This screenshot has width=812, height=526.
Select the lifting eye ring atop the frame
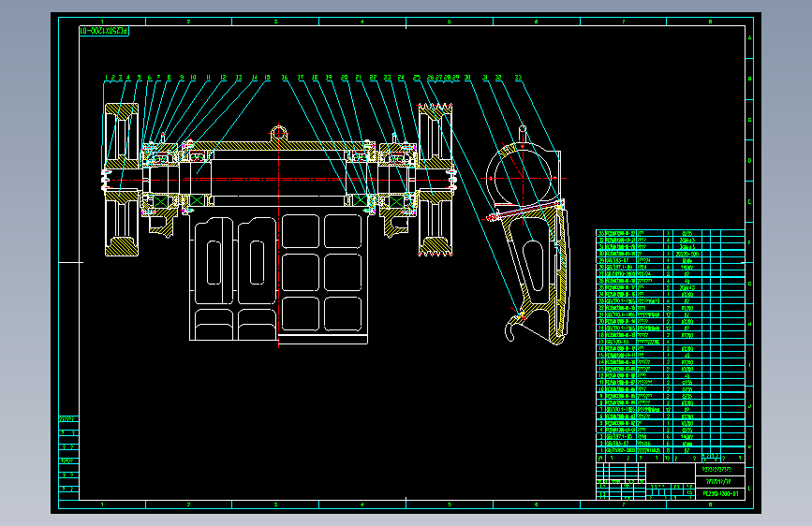pos(278,132)
